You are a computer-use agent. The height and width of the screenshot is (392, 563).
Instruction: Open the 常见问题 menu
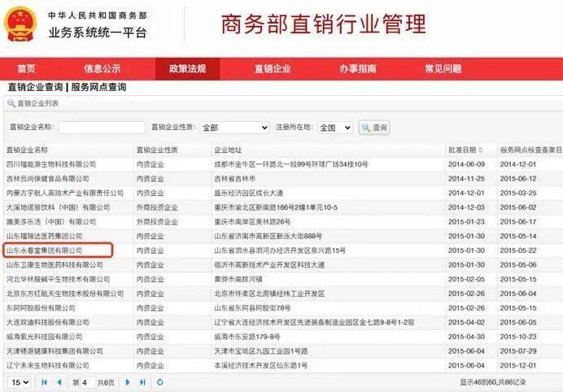tap(443, 68)
